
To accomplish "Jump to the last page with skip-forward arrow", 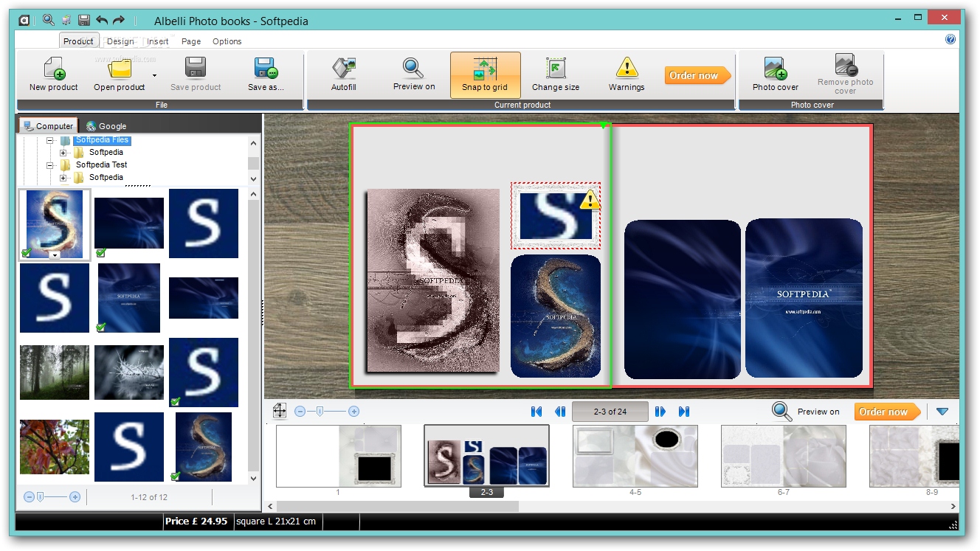I will pos(684,412).
